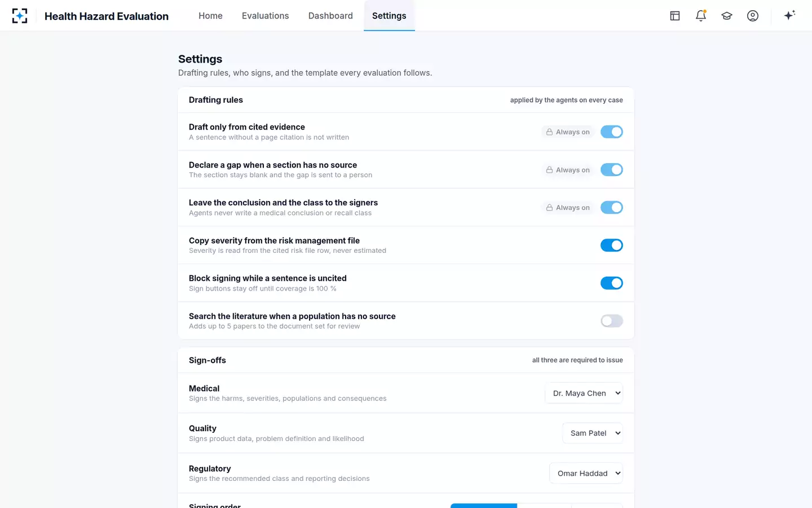Click lock icon on Declare a gap rule

tap(549, 170)
